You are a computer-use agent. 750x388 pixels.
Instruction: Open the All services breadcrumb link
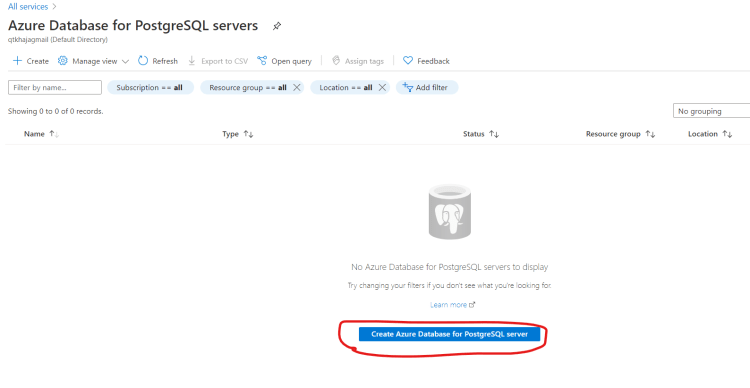(x=28, y=7)
